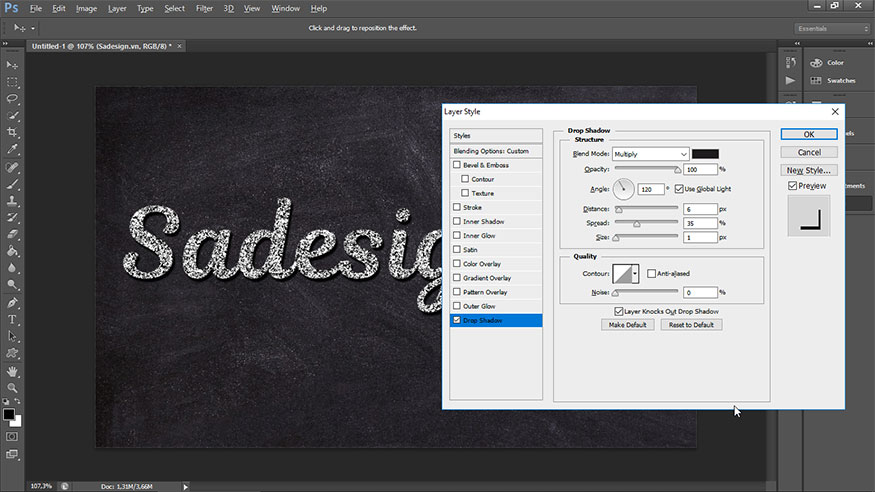The image size is (875, 492).
Task: Select the Move tool in toolbox
Action: pos(12,65)
